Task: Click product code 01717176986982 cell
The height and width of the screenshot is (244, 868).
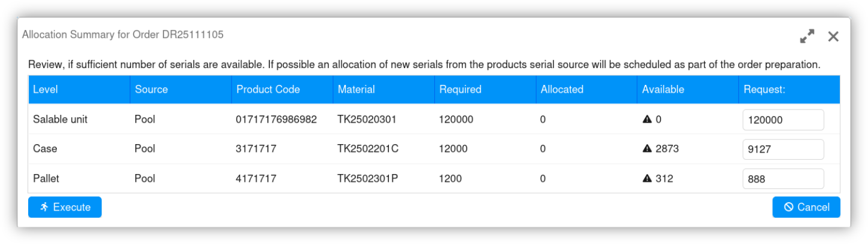Action: pyautogui.click(x=276, y=120)
